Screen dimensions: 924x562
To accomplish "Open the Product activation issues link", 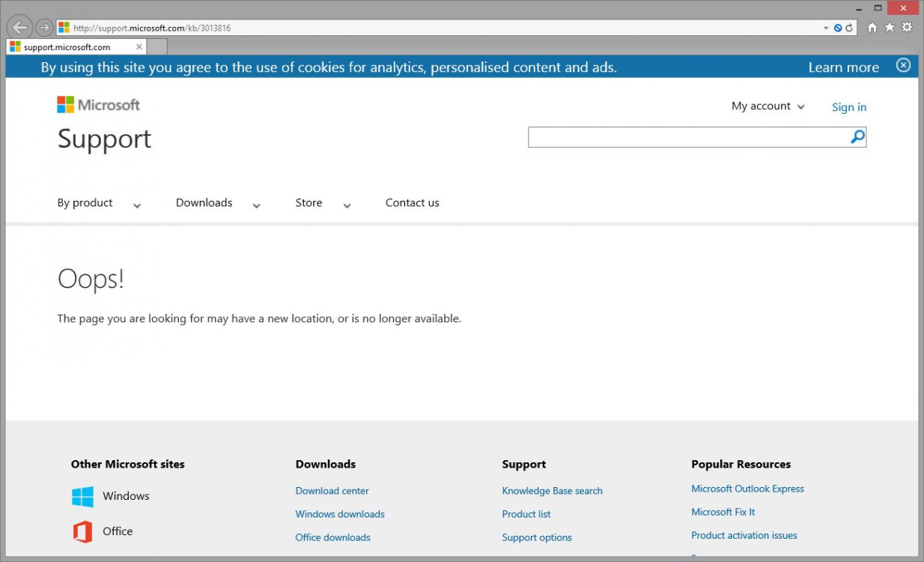I will click(x=744, y=535).
